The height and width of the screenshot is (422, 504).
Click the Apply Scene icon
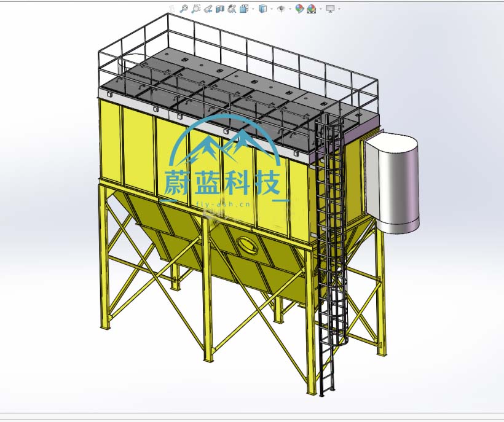click(x=312, y=9)
